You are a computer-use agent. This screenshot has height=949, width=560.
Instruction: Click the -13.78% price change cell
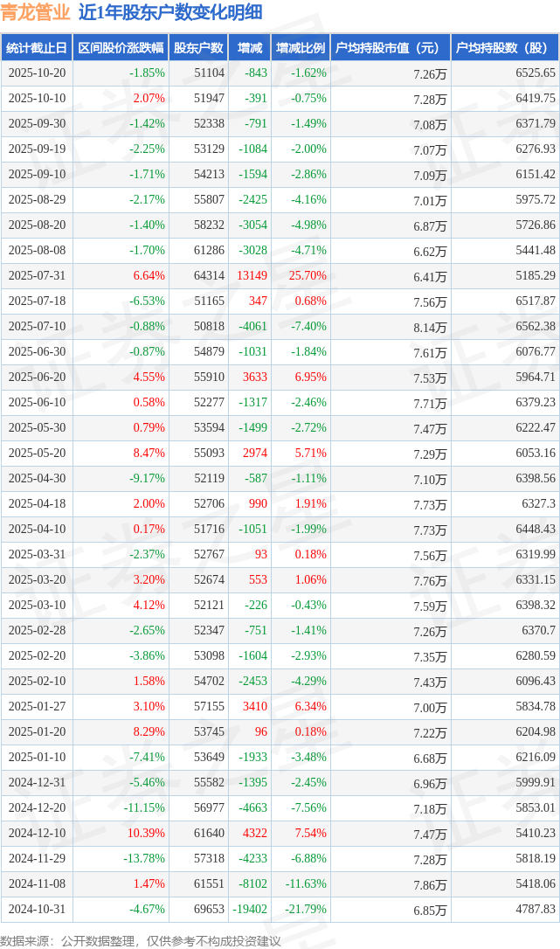143,859
